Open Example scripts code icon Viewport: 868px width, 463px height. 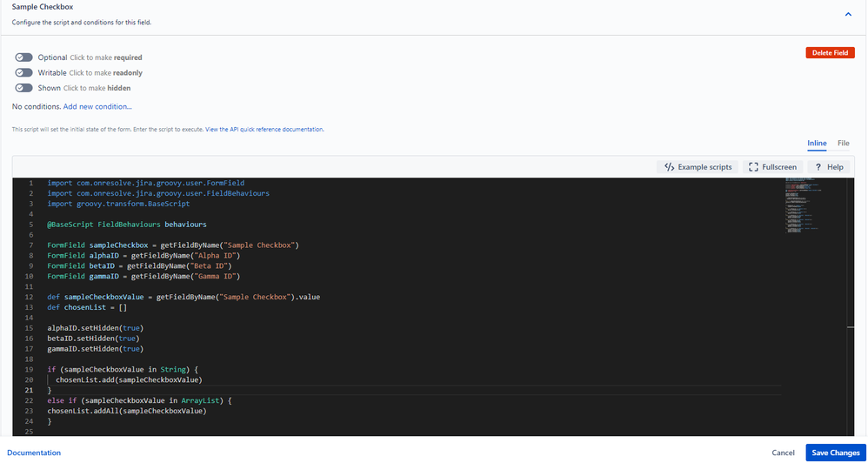click(670, 167)
